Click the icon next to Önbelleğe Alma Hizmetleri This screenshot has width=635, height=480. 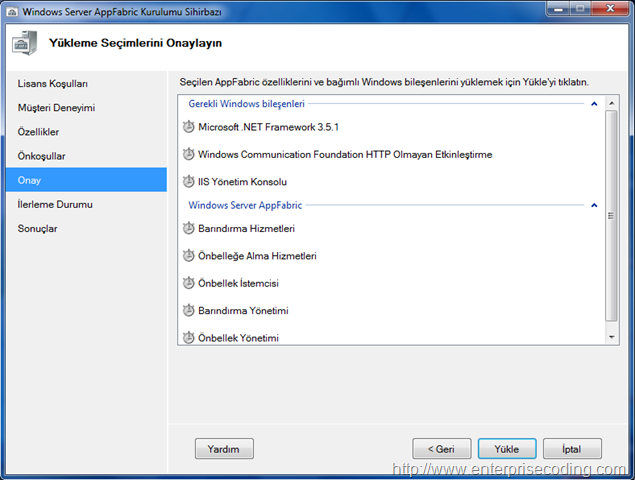tap(188, 256)
